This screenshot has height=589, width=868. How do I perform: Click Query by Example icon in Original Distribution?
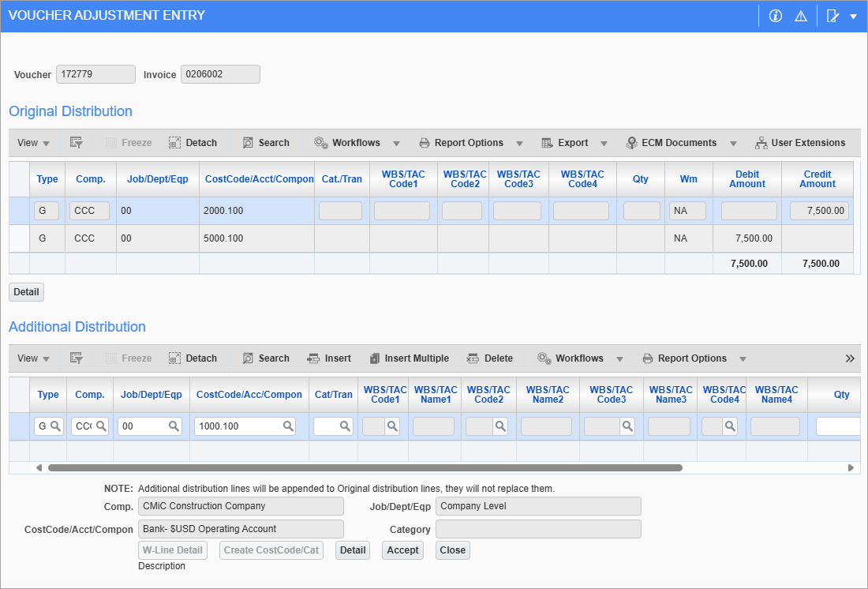pyautogui.click(x=77, y=143)
